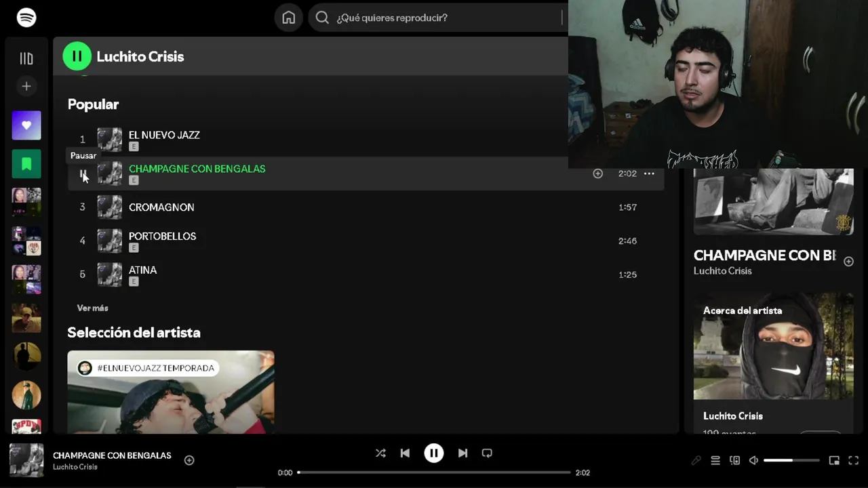Pause CHAMPAGNE CON BENGALAS from its row
This screenshot has height=488, width=868.
pyautogui.click(x=83, y=174)
